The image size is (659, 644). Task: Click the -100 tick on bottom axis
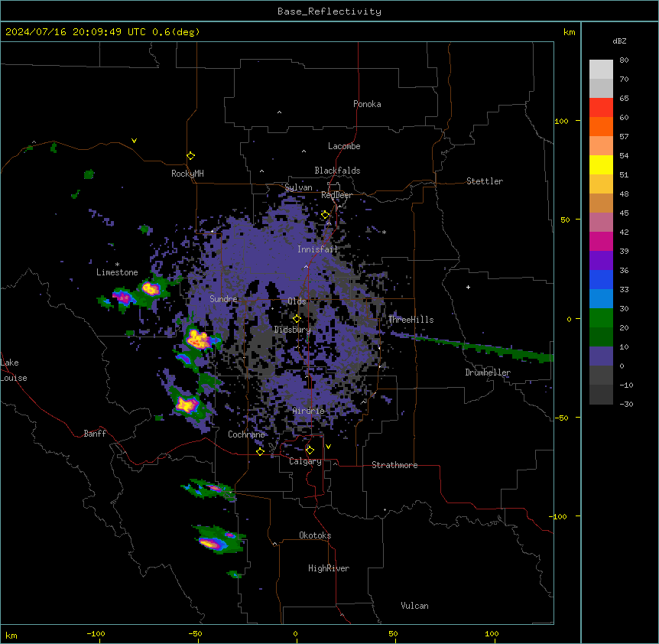[96, 634]
